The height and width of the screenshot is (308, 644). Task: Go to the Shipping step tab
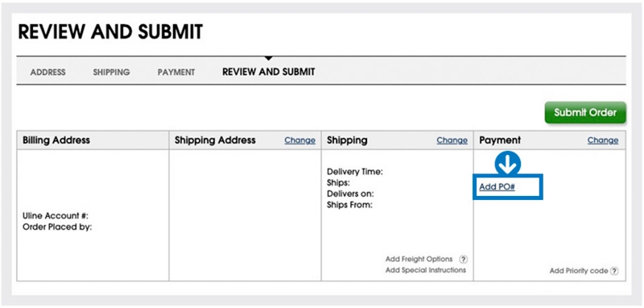coord(111,73)
